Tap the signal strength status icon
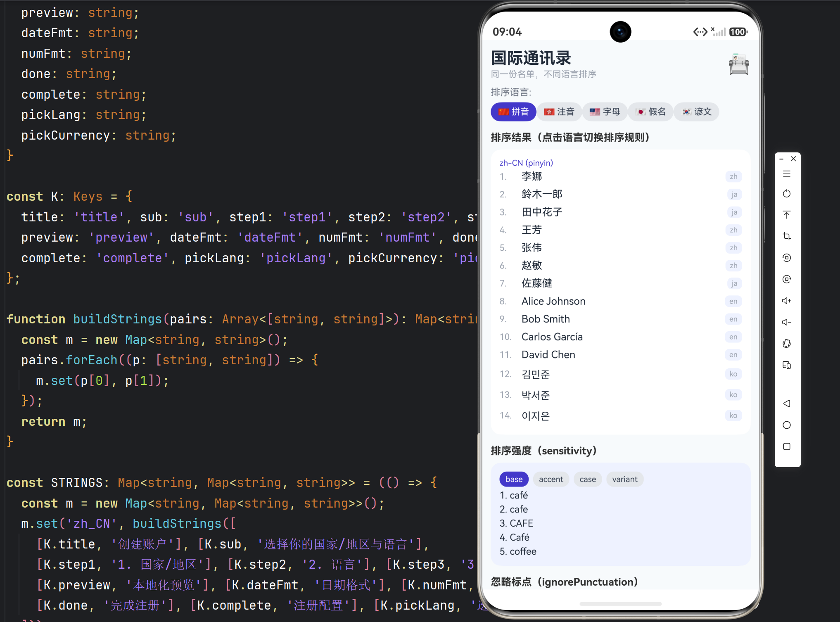The height and width of the screenshot is (622, 840). click(x=718, y=32)
